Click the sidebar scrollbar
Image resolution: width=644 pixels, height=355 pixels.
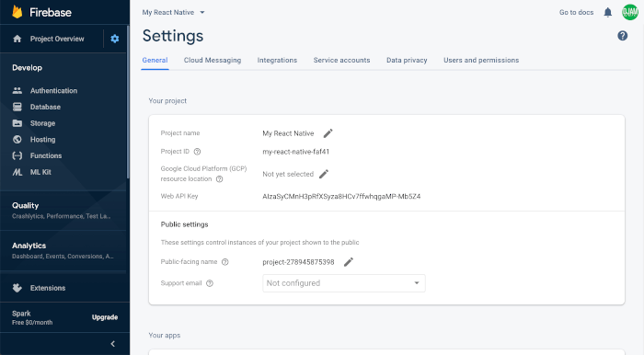point(128,103)
